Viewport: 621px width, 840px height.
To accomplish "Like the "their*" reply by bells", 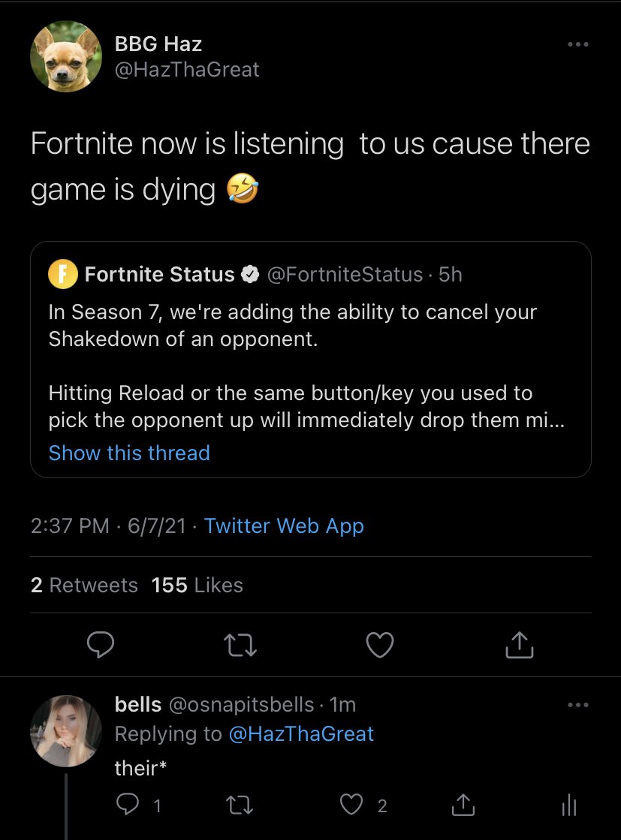I will tap(351, 806).
